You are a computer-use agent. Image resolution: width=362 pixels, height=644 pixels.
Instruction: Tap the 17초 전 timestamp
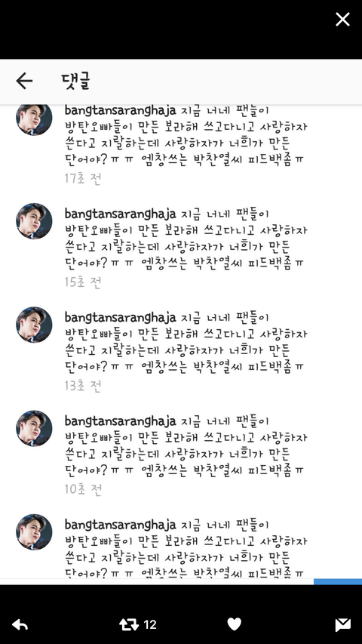[83, 179]
